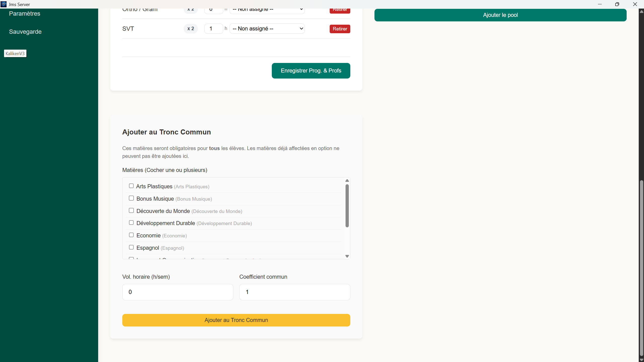
Task: Open the Ortho / Gram teacher dropdown
Action: click(267, 10)
